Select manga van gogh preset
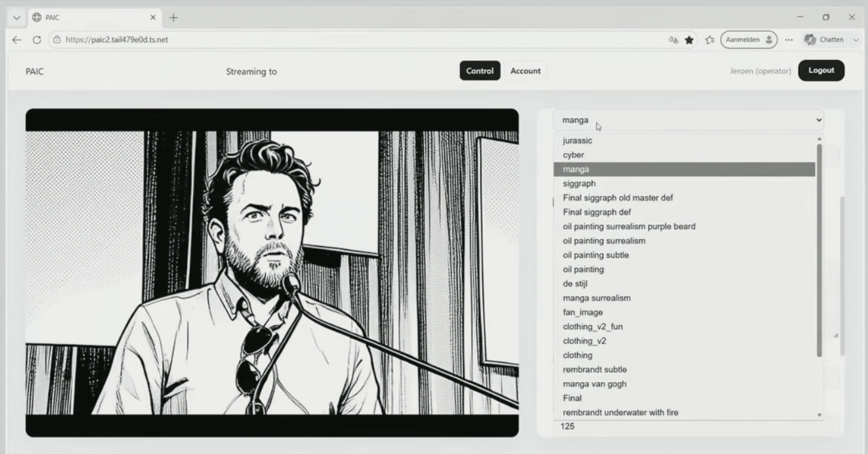This screenshot has width=868, height=454. (684, 384)
